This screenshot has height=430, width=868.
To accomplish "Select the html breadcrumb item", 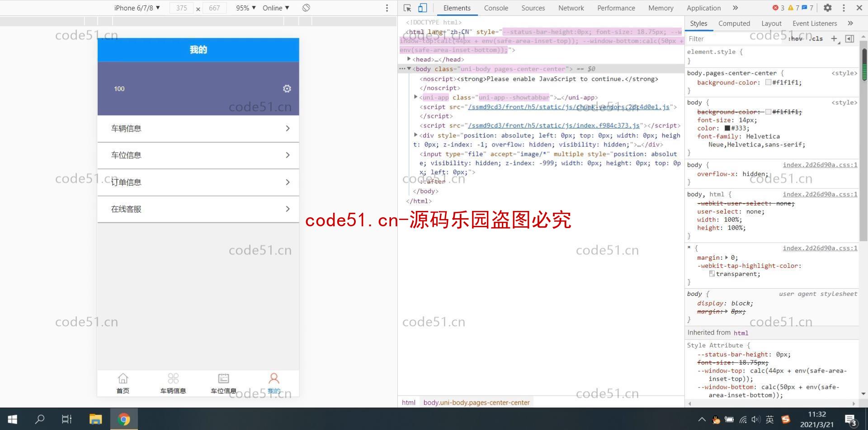I will 409,402.
